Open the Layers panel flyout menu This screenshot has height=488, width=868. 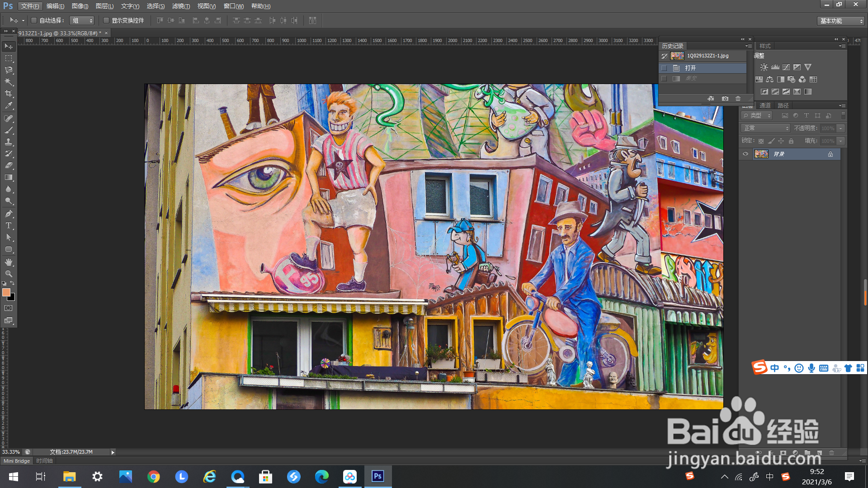pos(842,105)
